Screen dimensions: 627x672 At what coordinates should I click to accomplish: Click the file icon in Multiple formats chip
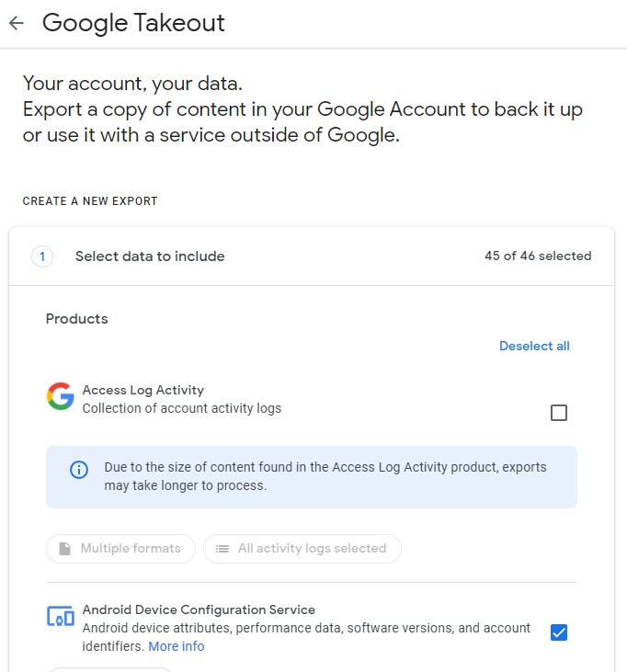coord(64,549)
